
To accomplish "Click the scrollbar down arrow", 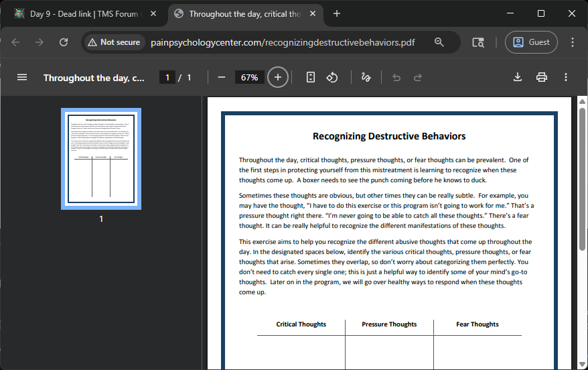I will point(582,364).
